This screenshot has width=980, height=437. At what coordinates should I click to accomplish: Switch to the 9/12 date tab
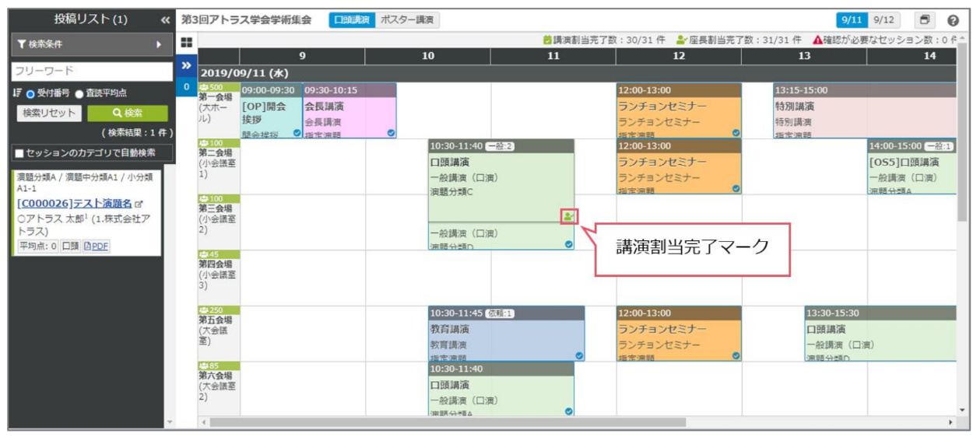click(883, 20)
